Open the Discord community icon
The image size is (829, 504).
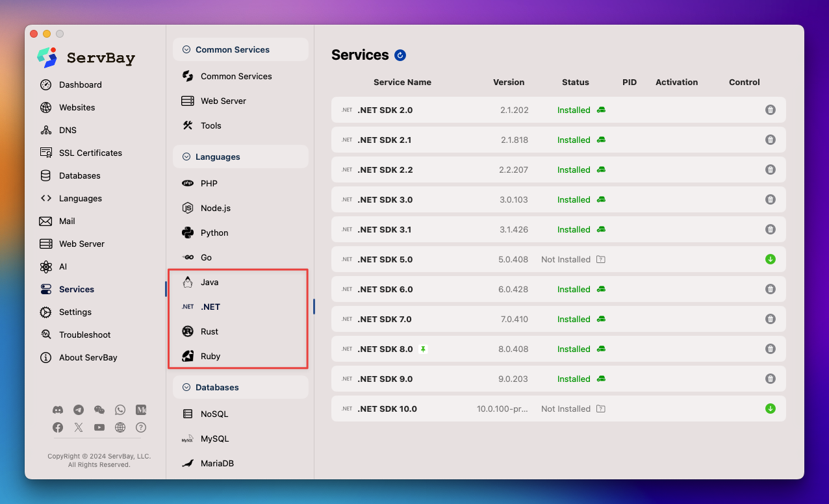(58, 410)
